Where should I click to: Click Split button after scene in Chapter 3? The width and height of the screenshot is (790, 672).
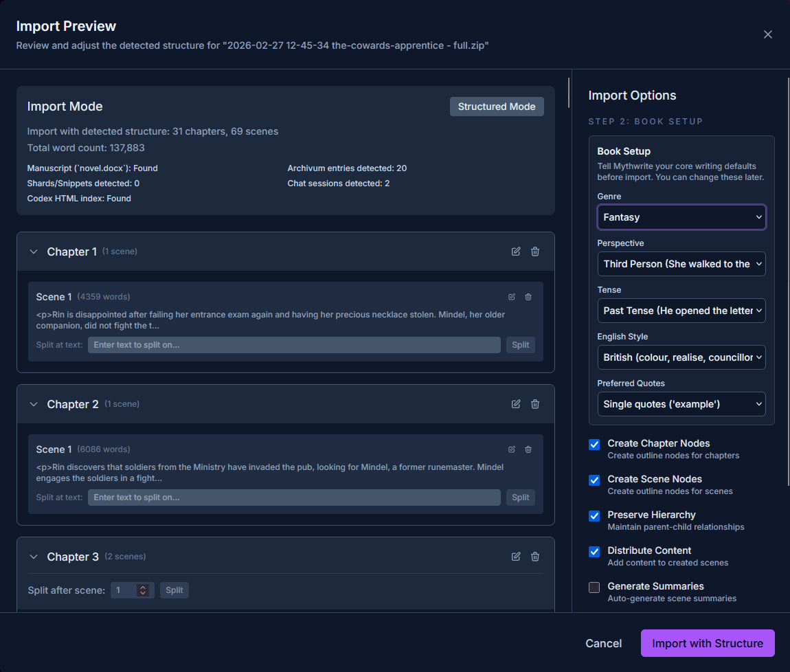pos(174,590)
